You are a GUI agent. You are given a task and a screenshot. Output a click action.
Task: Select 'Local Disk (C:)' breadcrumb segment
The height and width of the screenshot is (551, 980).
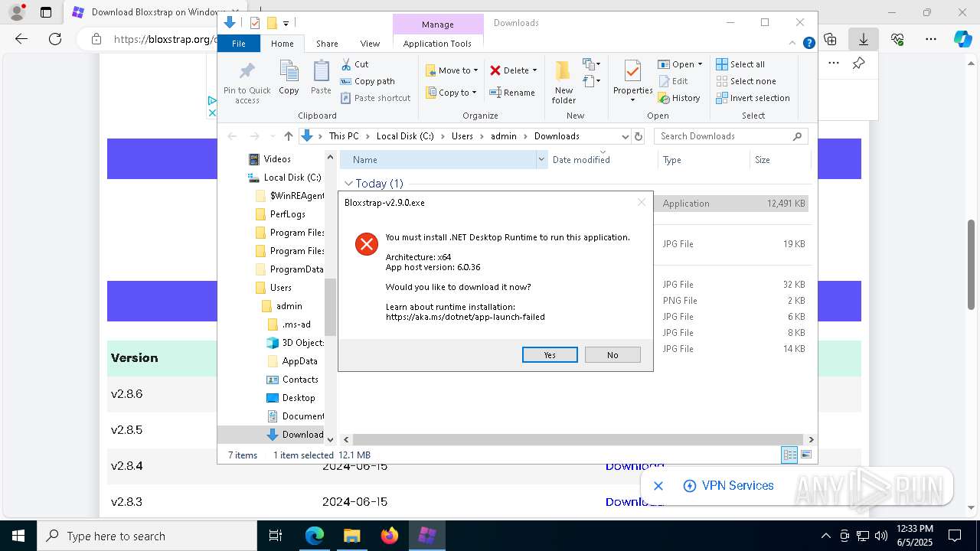pos(405,136)
